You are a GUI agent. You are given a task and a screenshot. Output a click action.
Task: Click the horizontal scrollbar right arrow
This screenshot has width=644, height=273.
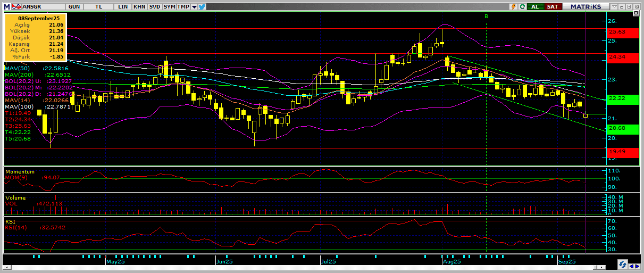point(637,265)
